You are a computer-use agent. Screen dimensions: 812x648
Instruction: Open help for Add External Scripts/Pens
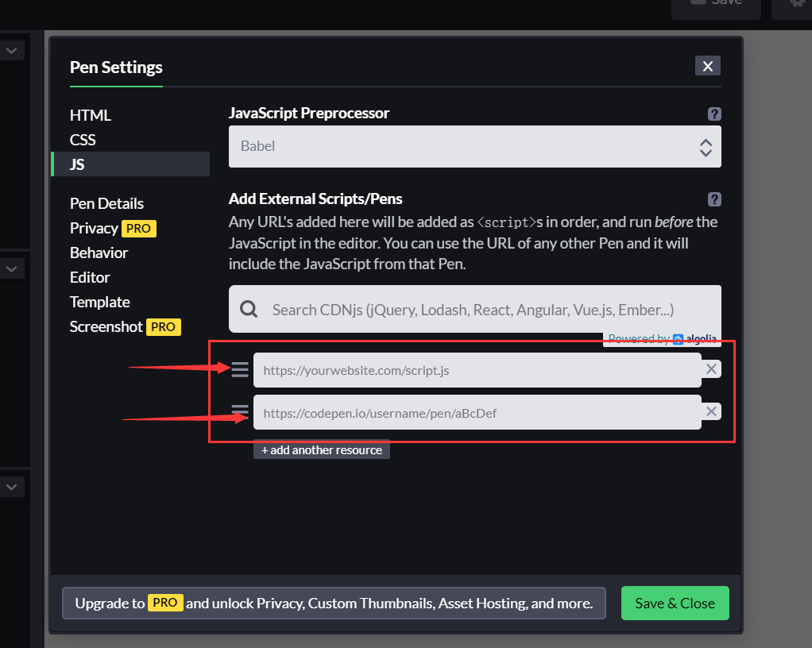tap(714, 199)
